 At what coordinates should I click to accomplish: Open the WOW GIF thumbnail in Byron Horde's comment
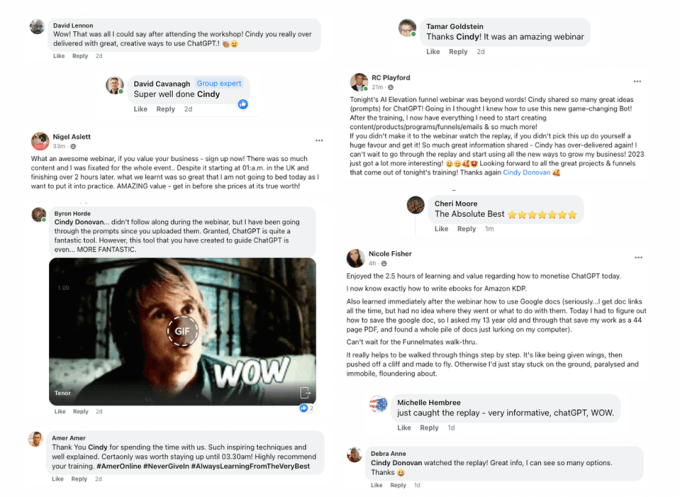(182, 331)
